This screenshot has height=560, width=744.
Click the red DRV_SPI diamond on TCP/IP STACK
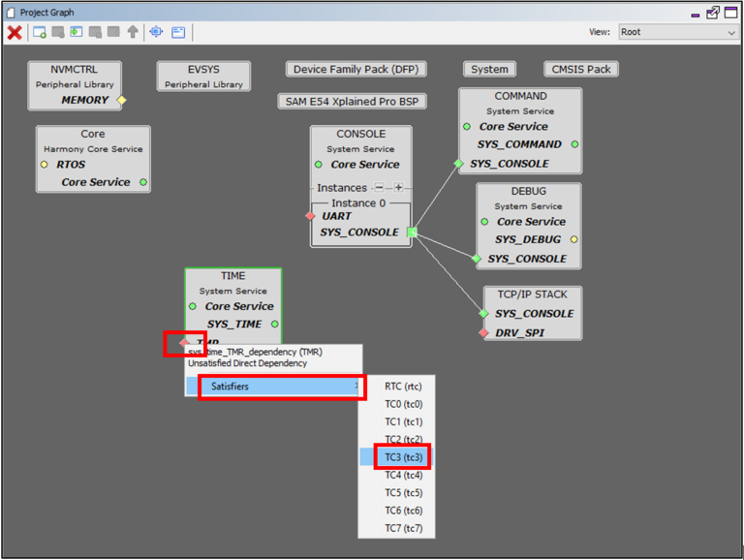483,332
